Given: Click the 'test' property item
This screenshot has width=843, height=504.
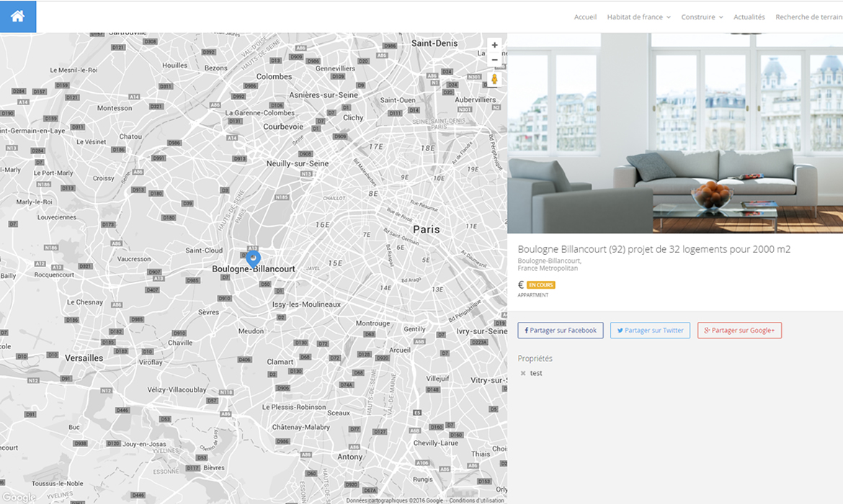Looking at the screenshot, I should [536, 373].
